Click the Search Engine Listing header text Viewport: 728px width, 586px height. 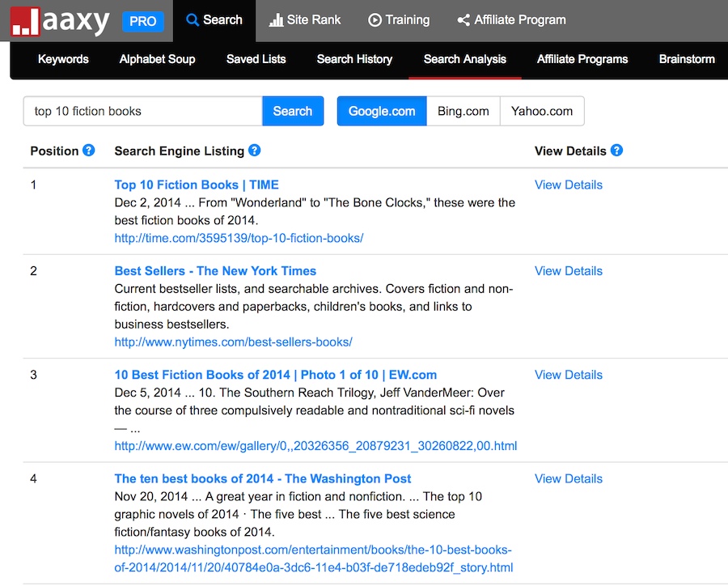(x=180, y=151)
